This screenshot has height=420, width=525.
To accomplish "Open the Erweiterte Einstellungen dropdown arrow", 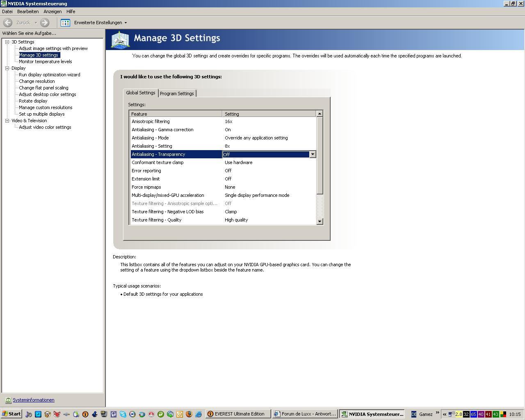I will point(126,23).
